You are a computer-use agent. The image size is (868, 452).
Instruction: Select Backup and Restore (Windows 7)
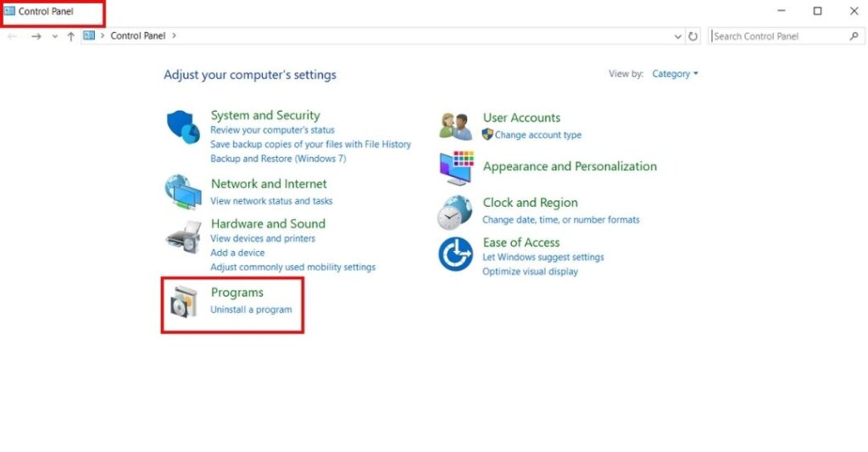(278, 159)
